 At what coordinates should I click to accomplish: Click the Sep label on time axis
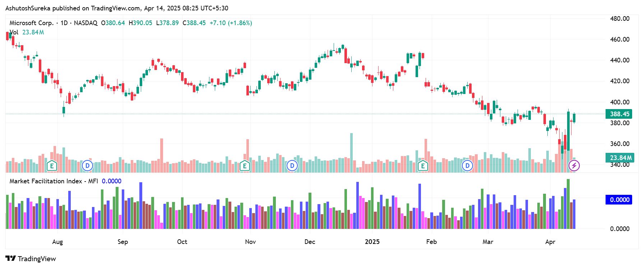(x=123, y=242)
